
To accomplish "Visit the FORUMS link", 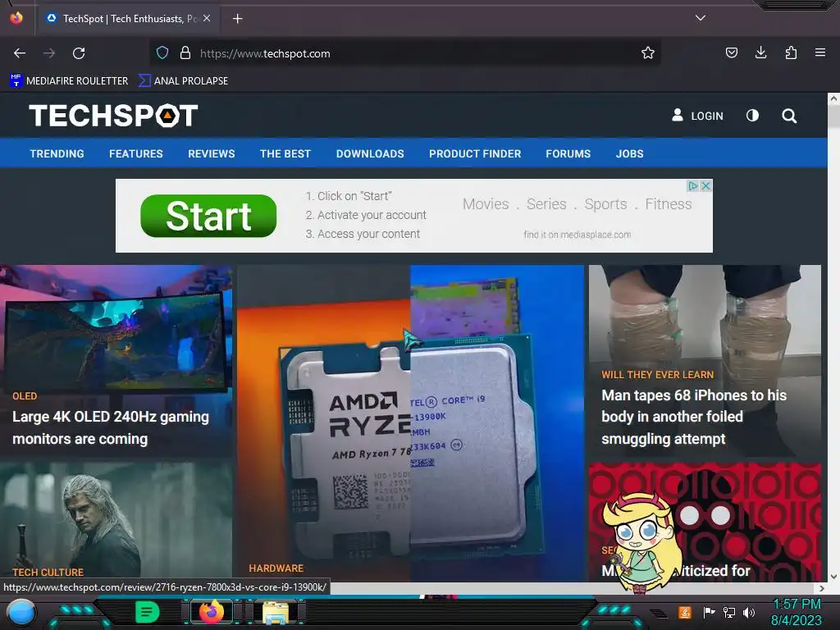I will (568, 153).
